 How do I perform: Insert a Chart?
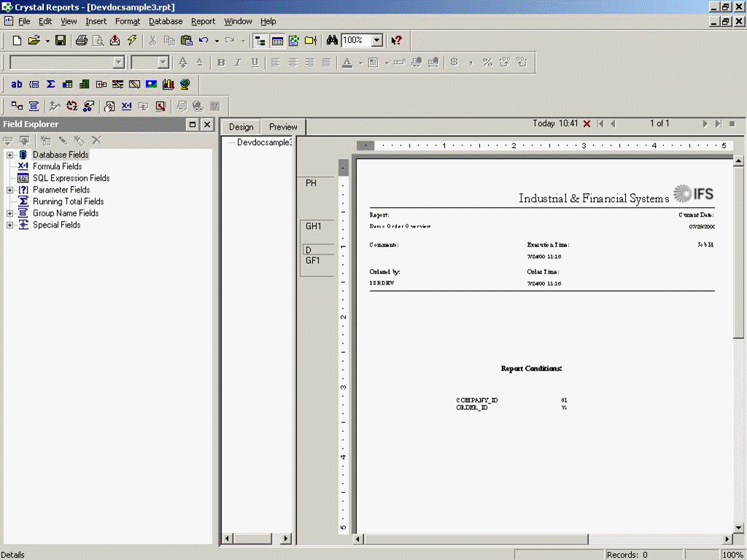(168, 84)
